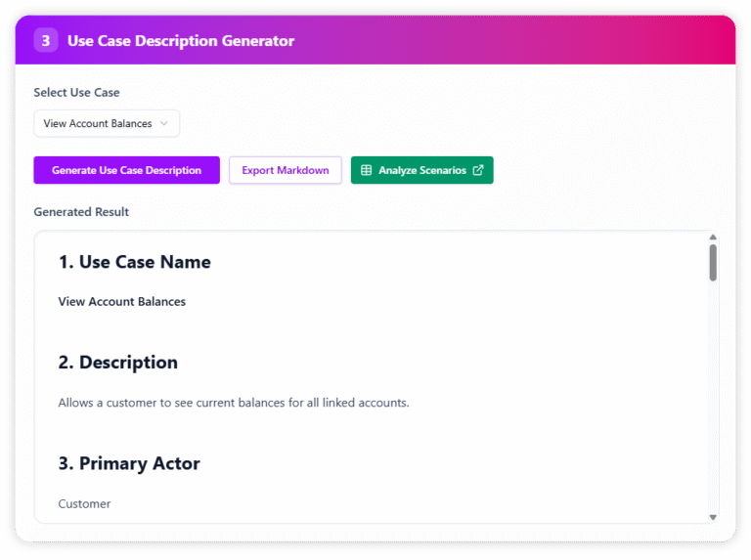The width and height of the screenshot is (751, 560).
Task: Click the 'Select Use Case' label
Action: click(76, 93)
